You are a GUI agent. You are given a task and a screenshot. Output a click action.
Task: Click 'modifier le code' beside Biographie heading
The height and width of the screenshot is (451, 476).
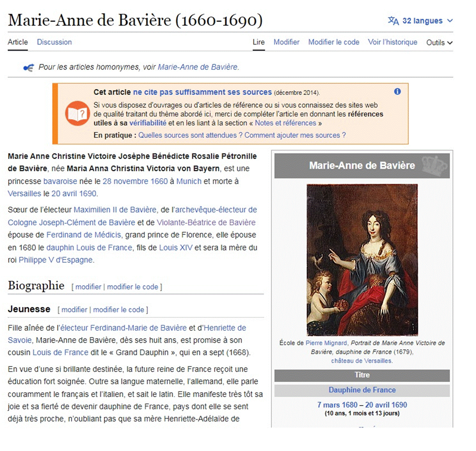click(x=133, y=287)
